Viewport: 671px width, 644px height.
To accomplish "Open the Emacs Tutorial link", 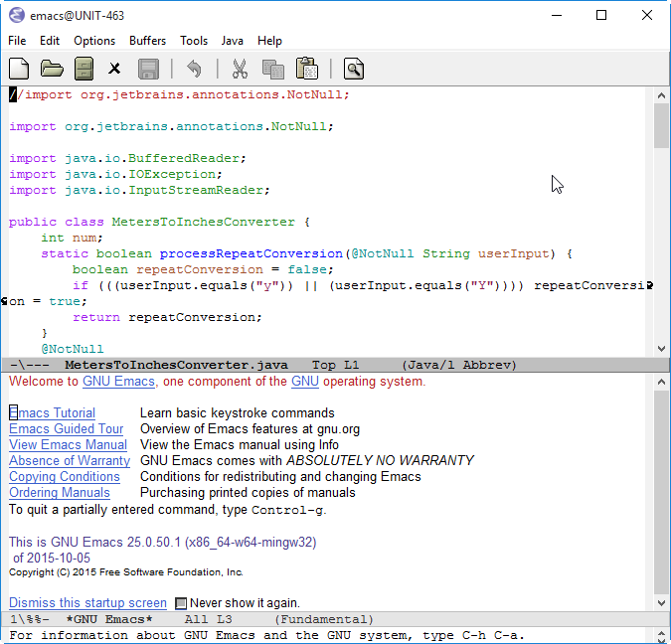I will tap(53, 412).
